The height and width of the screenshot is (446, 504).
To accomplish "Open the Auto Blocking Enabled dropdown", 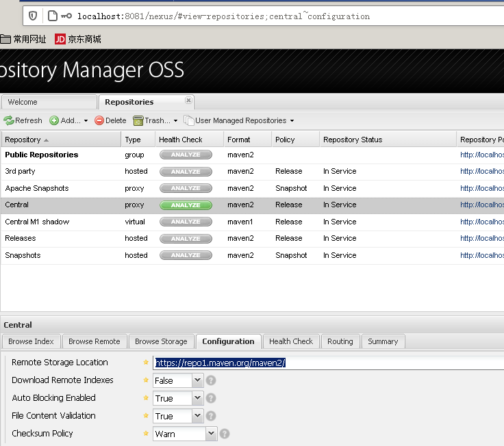I will coord(197,398).
